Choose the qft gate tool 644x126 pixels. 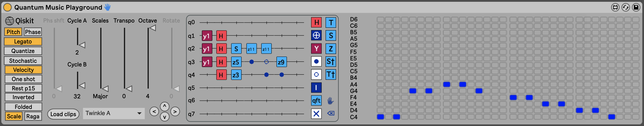click(x=316, y=101)
